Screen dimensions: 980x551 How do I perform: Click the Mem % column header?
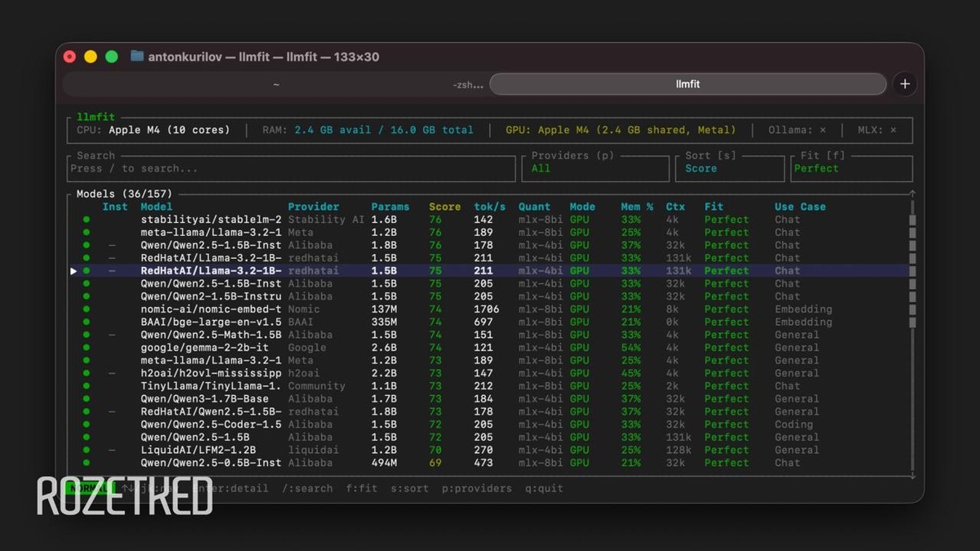(x=637, y=207)
